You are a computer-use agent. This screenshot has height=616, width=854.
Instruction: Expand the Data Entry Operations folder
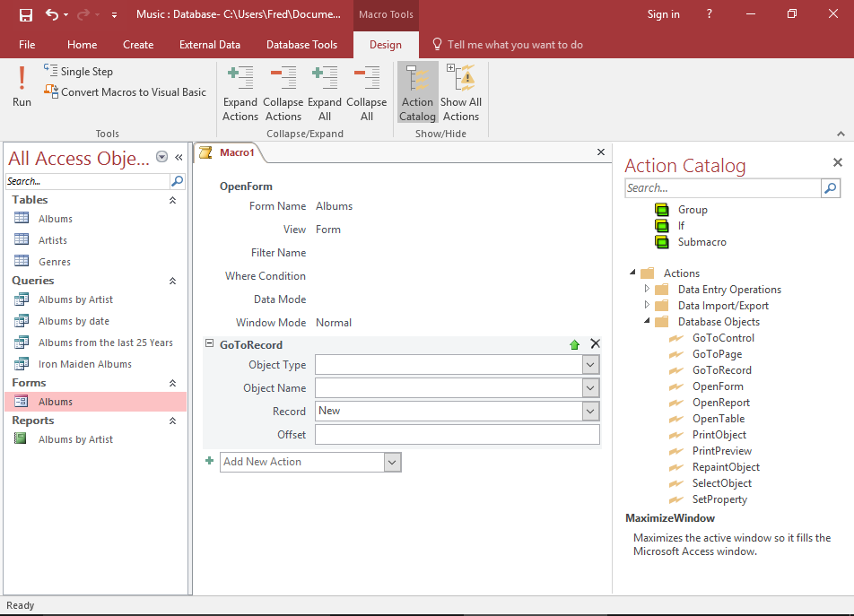tap(647, 289)
